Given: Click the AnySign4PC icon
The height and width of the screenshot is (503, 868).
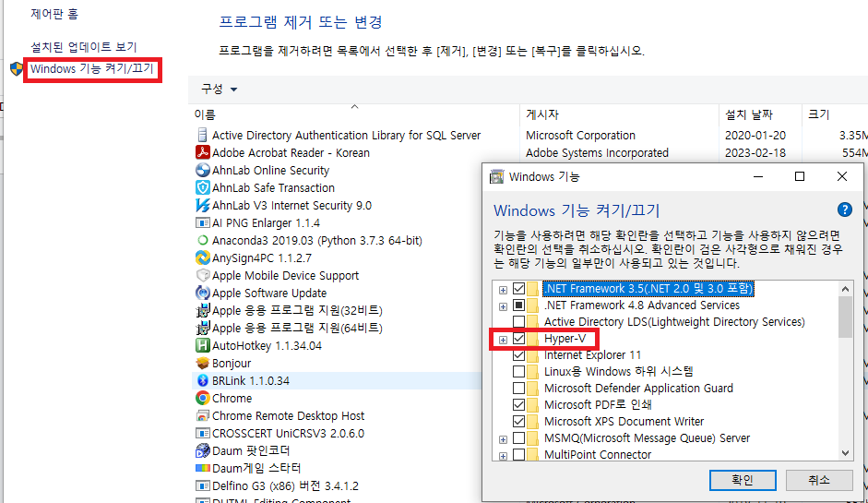Looking at the screenshot, I should [203, 257].
